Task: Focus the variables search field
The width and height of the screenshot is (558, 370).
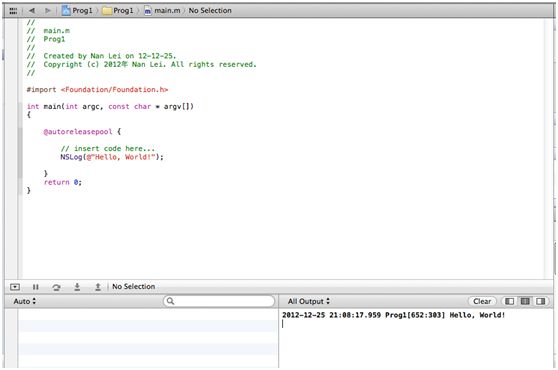Action: coord(219,301)
